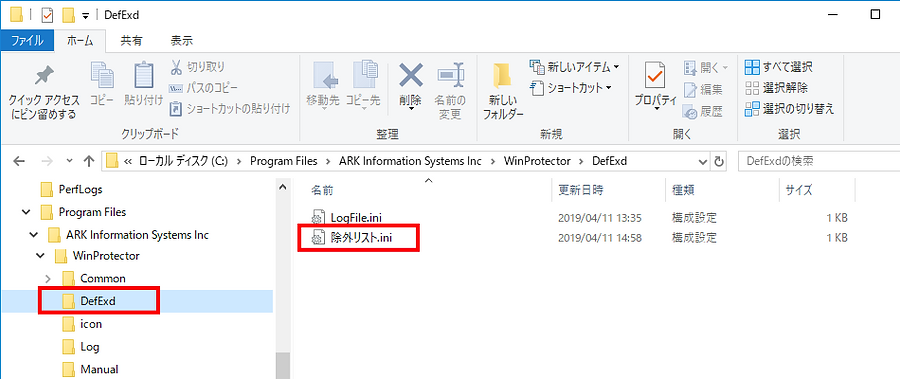Choose ショートカットの貼り付け (Paste shortcut)
Viewport: 900px width, 379px height.
tap(230, 108)
